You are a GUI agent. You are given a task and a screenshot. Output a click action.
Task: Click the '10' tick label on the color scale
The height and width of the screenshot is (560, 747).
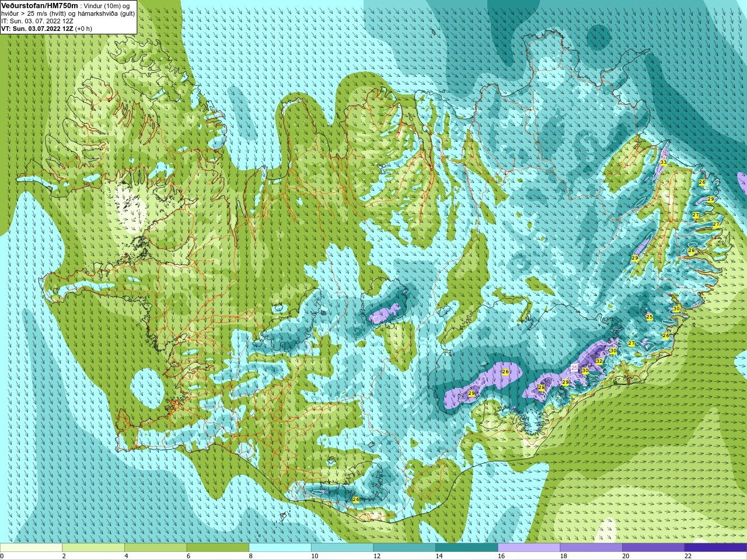pyautogui.click(x=315, y=556)
